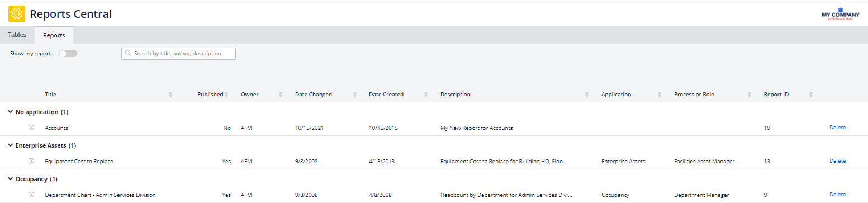Open the Accounts report title

(56, 128)
